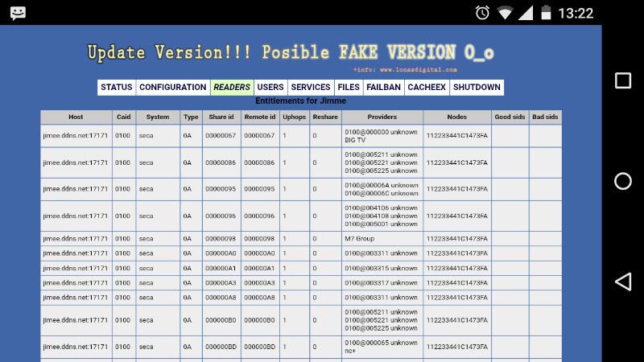Click the SHUTDOWN menu button

point(477,88)
